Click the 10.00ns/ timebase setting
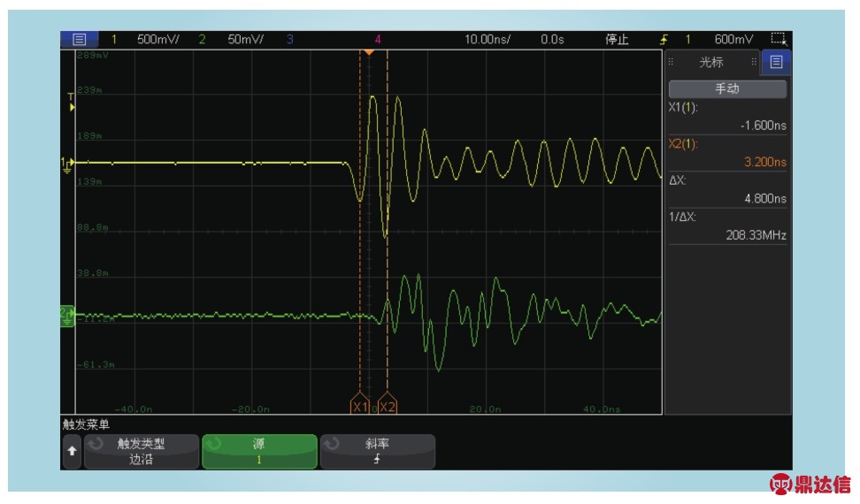The image size is (860, 504). pyautogui.click(x=487, y=40)
